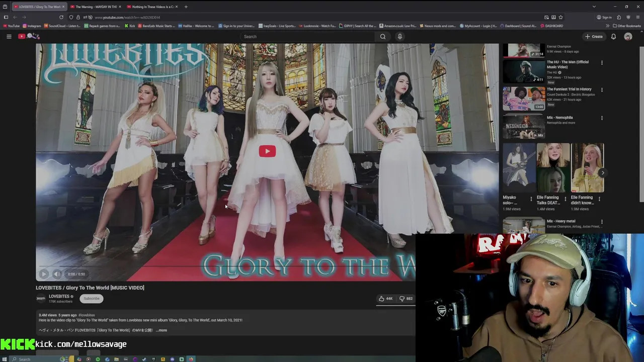Open the LOVEBITES channel avatar
The width and height of the screenshot is (644, 362).
[x=41, y=299]
